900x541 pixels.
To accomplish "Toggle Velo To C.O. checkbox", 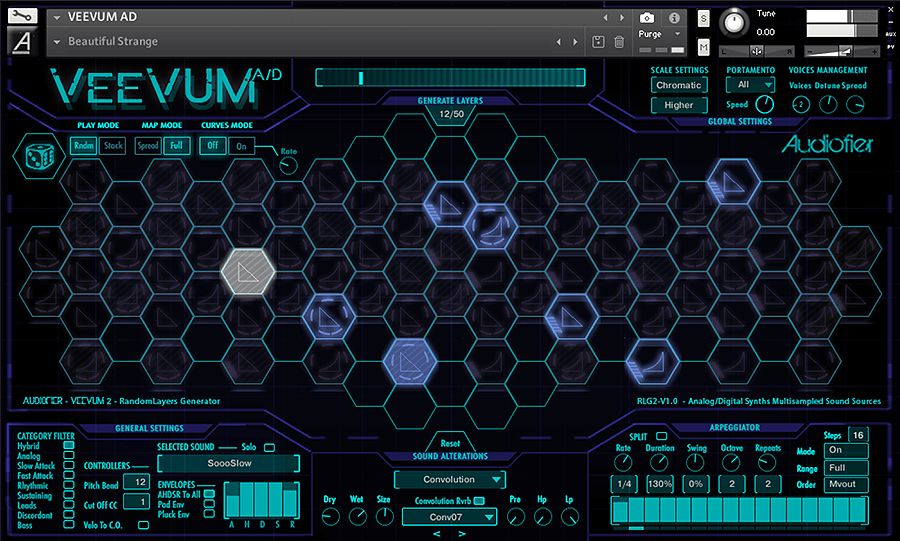I will click(143, 525).
